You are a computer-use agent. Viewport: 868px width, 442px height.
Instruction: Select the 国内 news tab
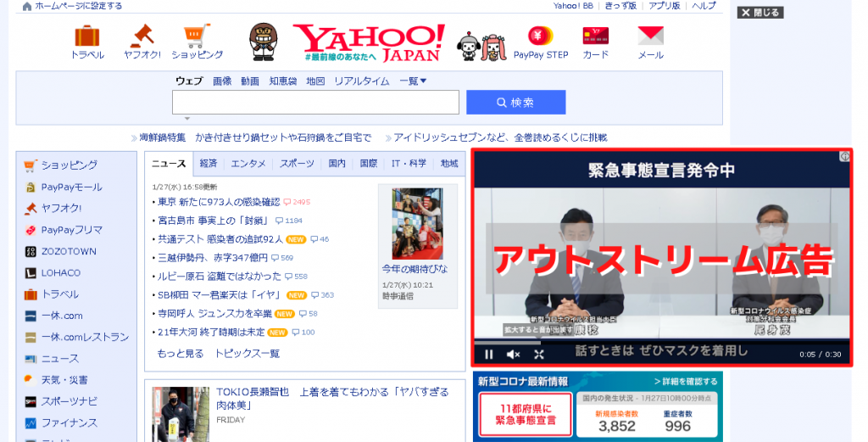(337, 164)
